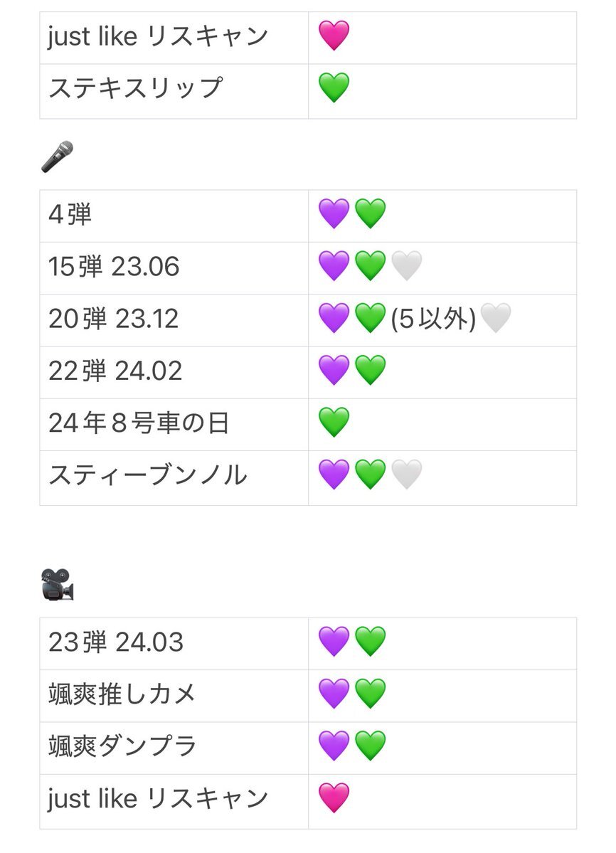Image resolution: width=616 pixels, height=853 pixels.
Task: Select the スティーブンノル cell
Action: (x=174, y=477)
